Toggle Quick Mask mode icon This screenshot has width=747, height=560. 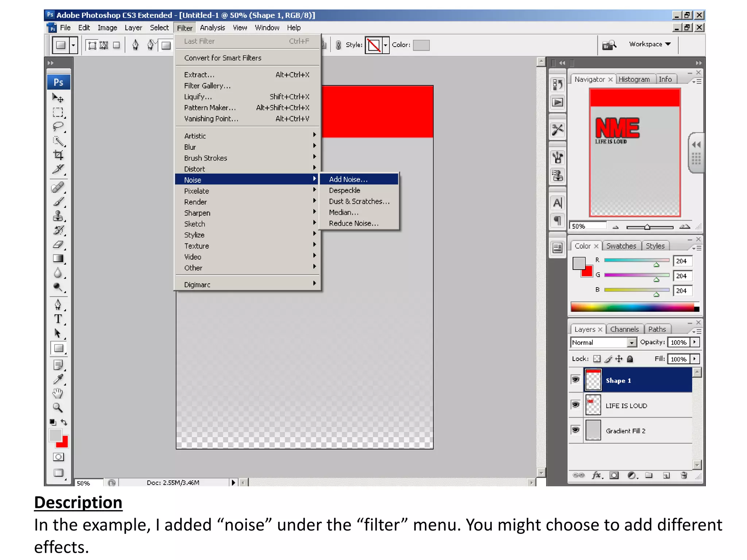[x=58, y=457]
